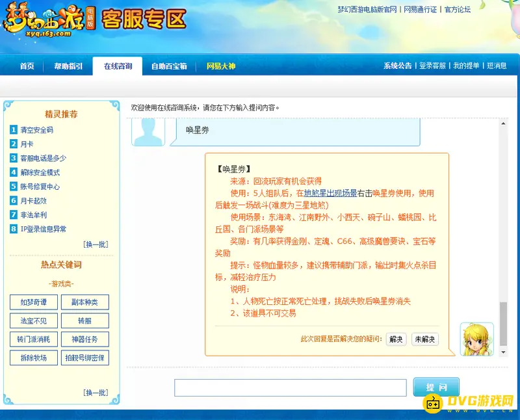Switch to 帮助指引 tab
Screen dimensions: 520x420
coord(68,66)
